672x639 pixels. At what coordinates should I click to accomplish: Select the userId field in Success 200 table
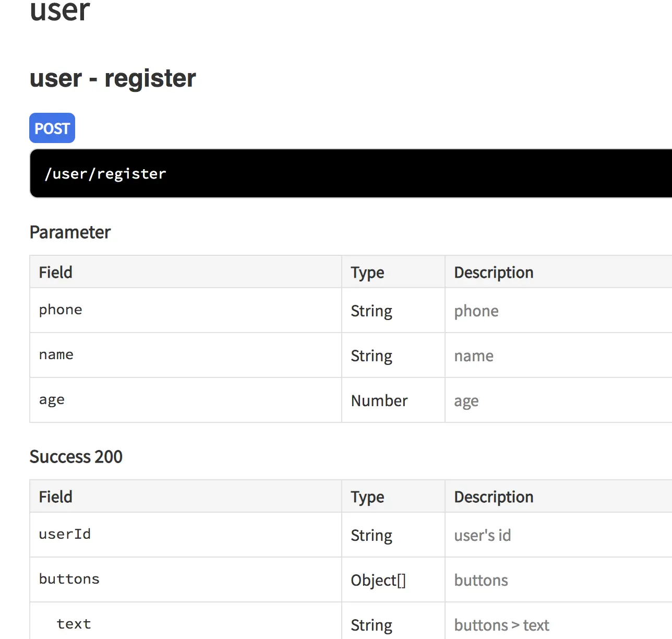(65, 534)
